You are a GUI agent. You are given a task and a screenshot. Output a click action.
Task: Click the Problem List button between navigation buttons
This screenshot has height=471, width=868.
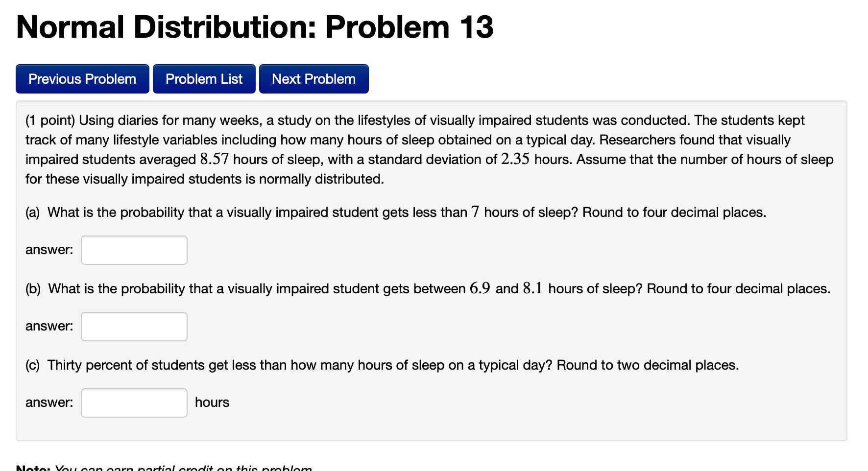click(204, 78)
